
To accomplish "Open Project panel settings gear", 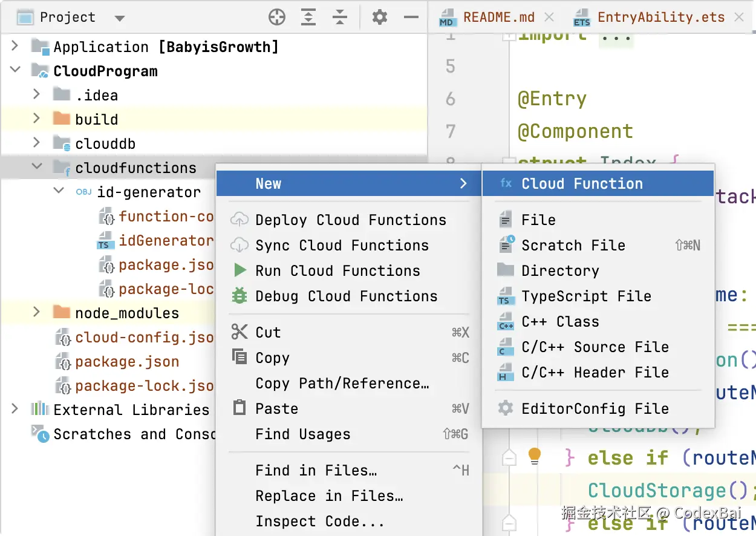I will (380, 18).
